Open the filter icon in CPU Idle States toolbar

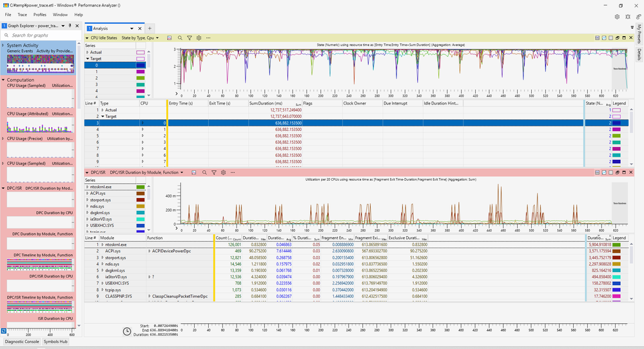coord(190,38)
